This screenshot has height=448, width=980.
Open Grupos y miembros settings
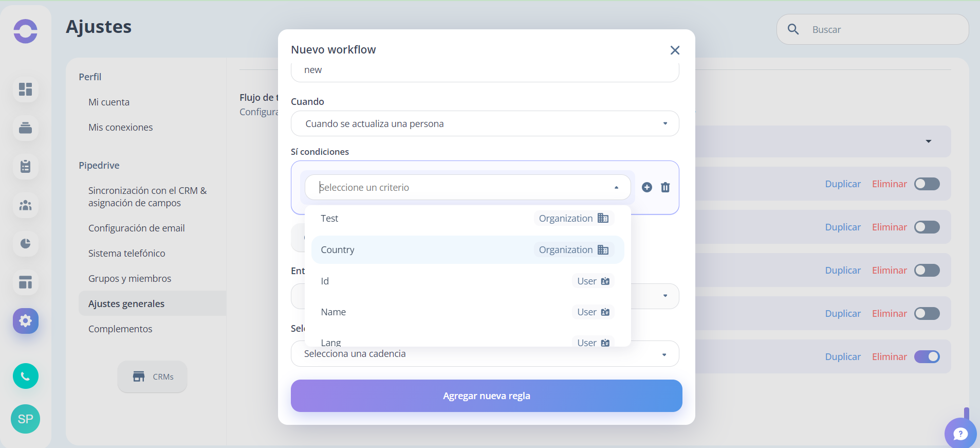(130, 278)
